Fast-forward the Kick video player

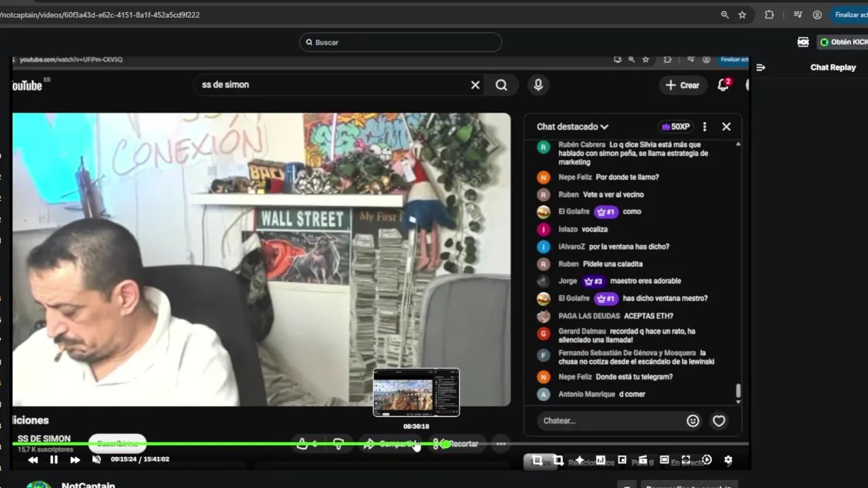[x=75, y=460]
